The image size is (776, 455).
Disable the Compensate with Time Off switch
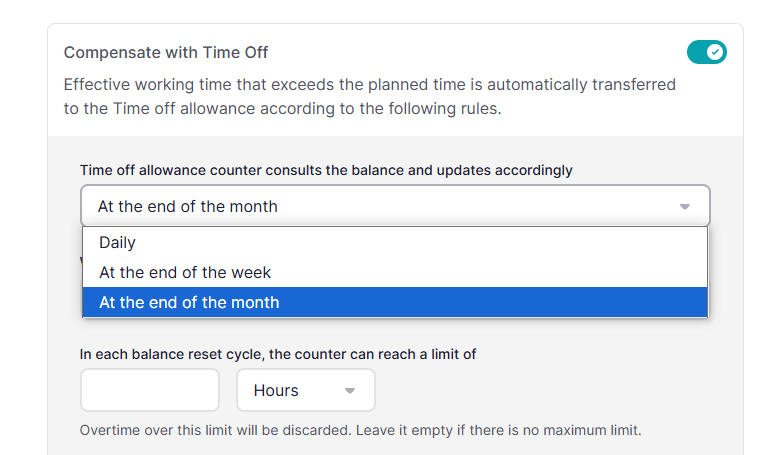706,52
